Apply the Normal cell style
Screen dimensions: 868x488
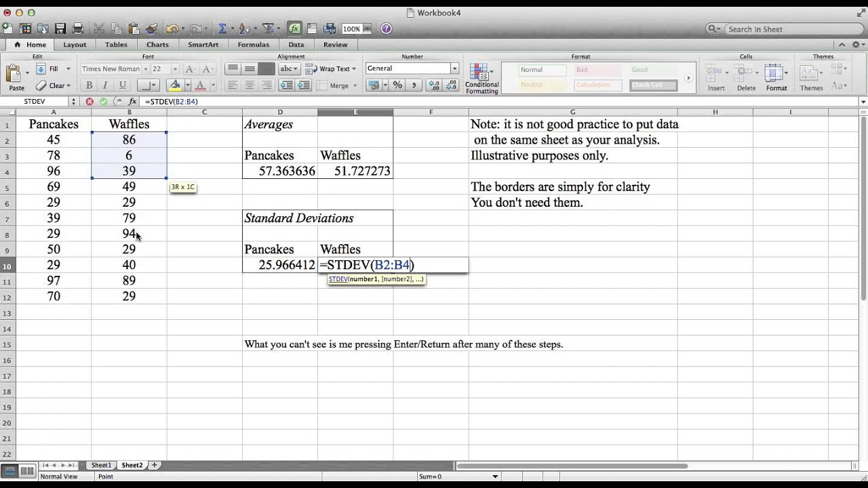(x=542, y=70)
